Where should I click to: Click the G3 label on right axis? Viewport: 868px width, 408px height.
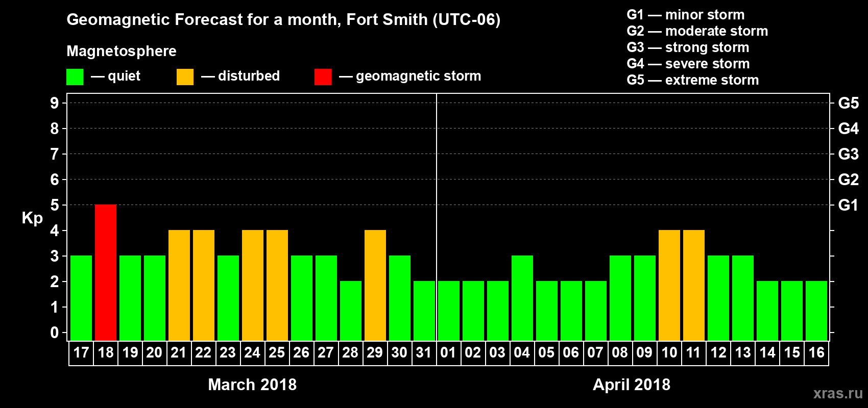pos(849,154)
